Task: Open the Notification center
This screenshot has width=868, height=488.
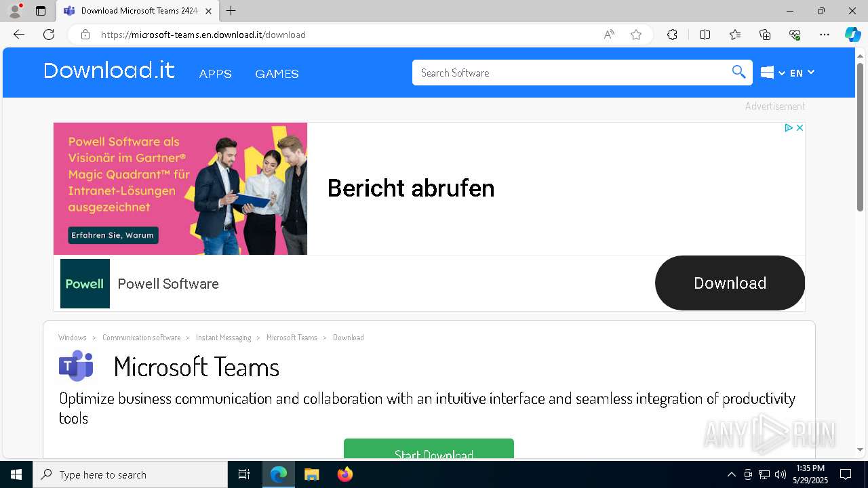Action: click(846, 474)
